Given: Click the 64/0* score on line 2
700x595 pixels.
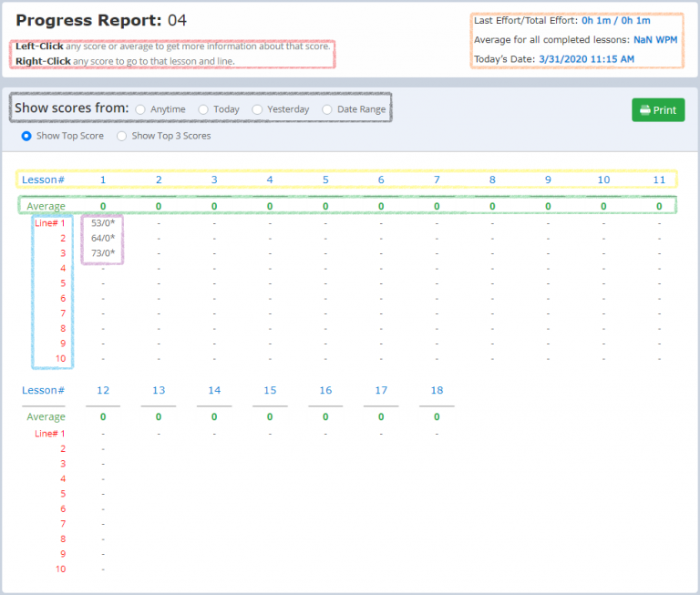Looking at the screenshot, I should coord(103,238).
